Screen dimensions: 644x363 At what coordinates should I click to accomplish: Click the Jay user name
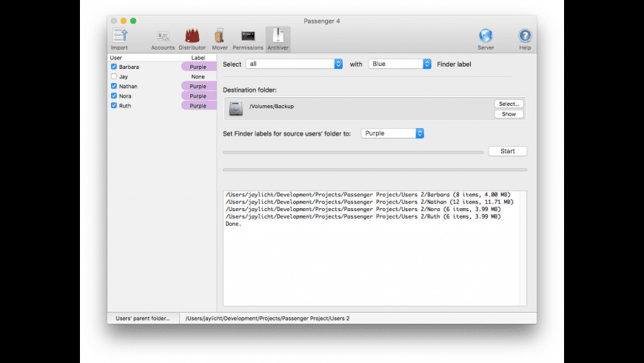123,76
